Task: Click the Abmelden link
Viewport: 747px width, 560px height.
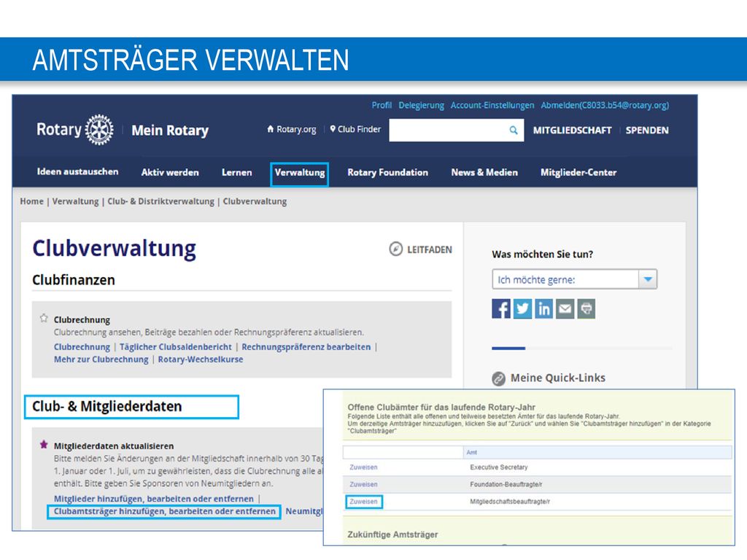Action: click(605, 105)
